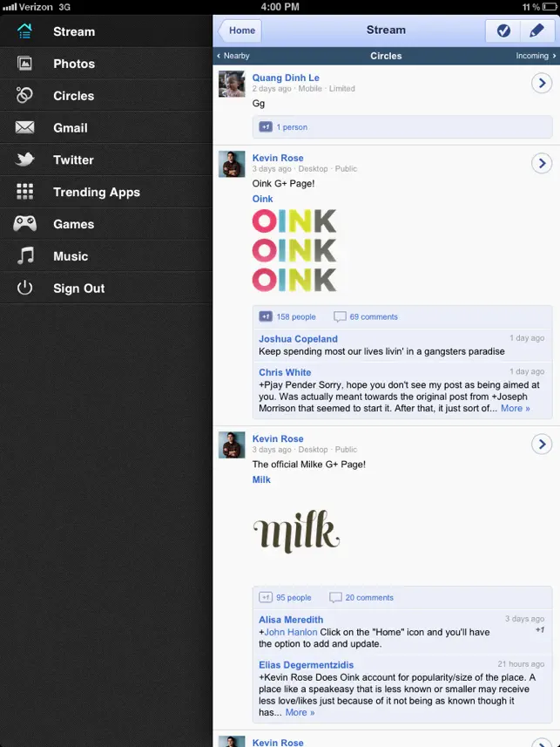Open the OINK logo image
Viewport: 560px width, 747px height.
click(x=294, y=250)
